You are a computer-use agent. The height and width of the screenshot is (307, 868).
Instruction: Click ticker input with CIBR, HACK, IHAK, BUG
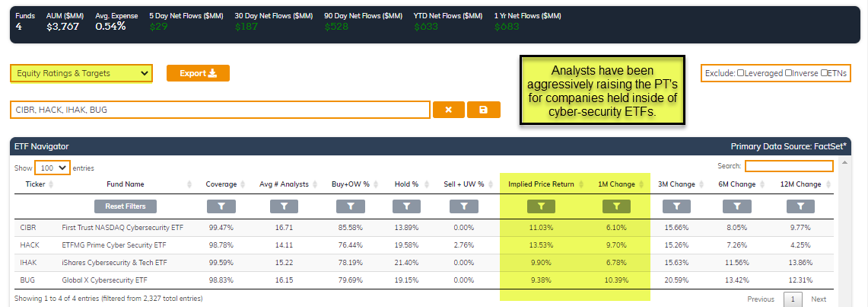pyautogui.click(x=220, y=110)
